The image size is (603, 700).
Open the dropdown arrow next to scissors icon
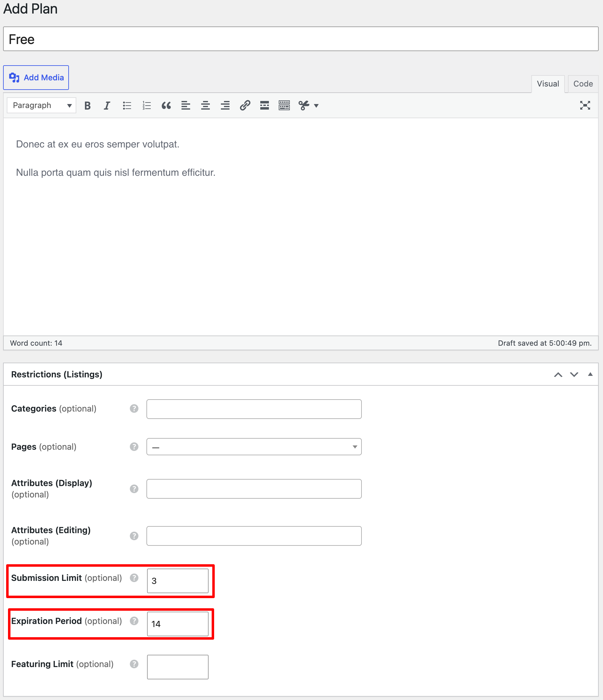pos(316,106)
